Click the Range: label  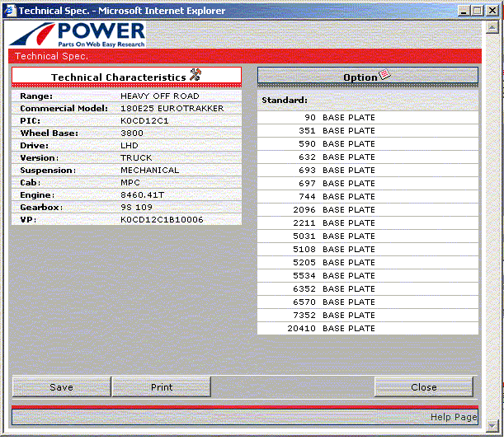coord(36,96)
